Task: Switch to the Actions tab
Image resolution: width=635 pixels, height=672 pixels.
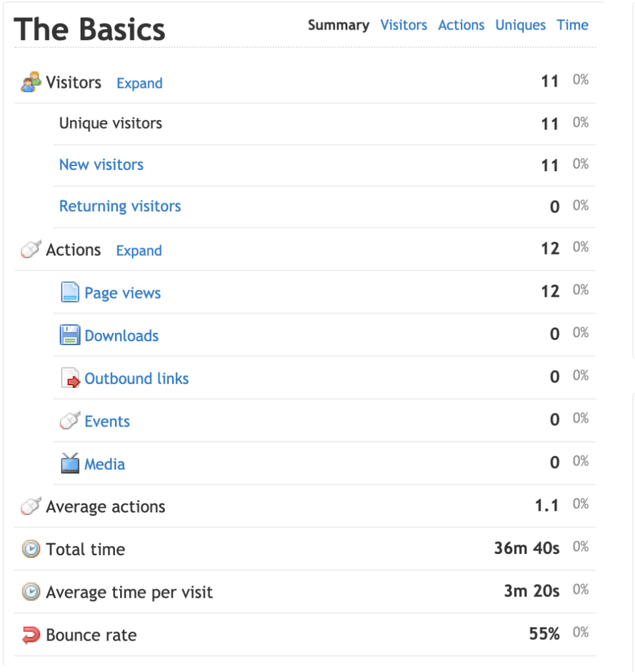Action: [461, 25]
